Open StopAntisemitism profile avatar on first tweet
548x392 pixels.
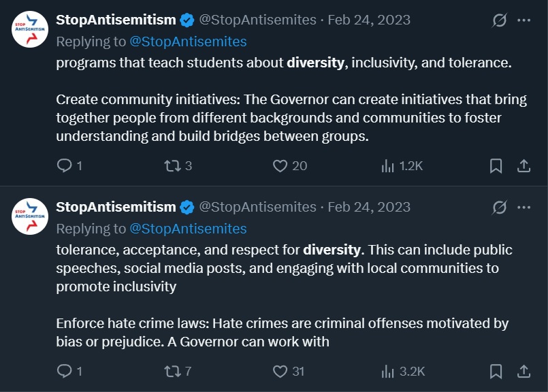[x=30, y=29]
